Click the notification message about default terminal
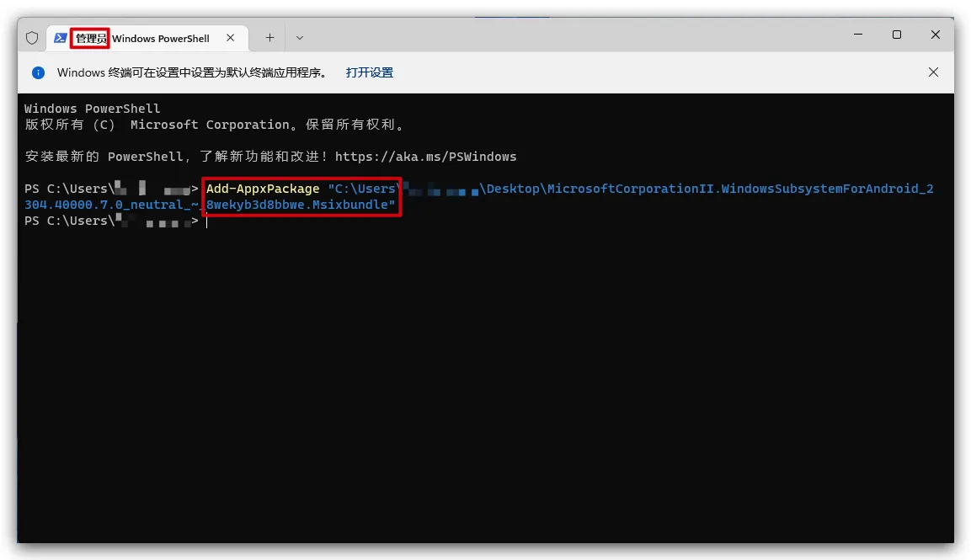The height and width of the screenshot is (560, 971). pyautogui.click(x=192, y=72)
